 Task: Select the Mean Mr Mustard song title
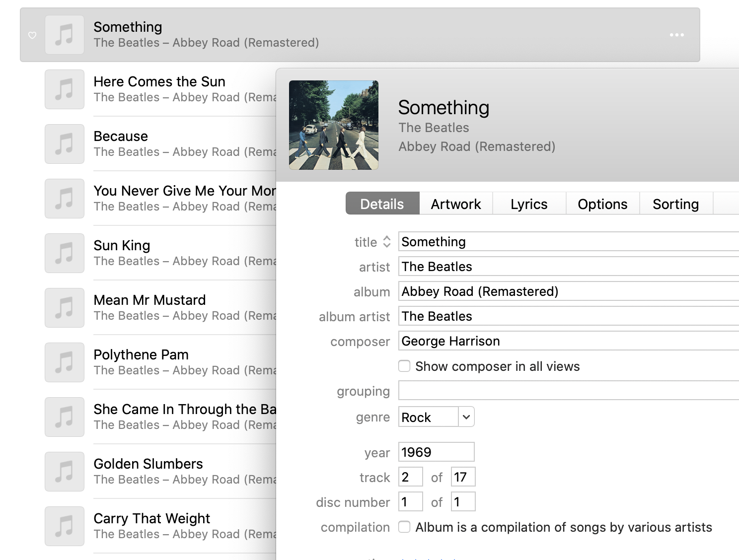pyautogui.click(x=149, y=300)
